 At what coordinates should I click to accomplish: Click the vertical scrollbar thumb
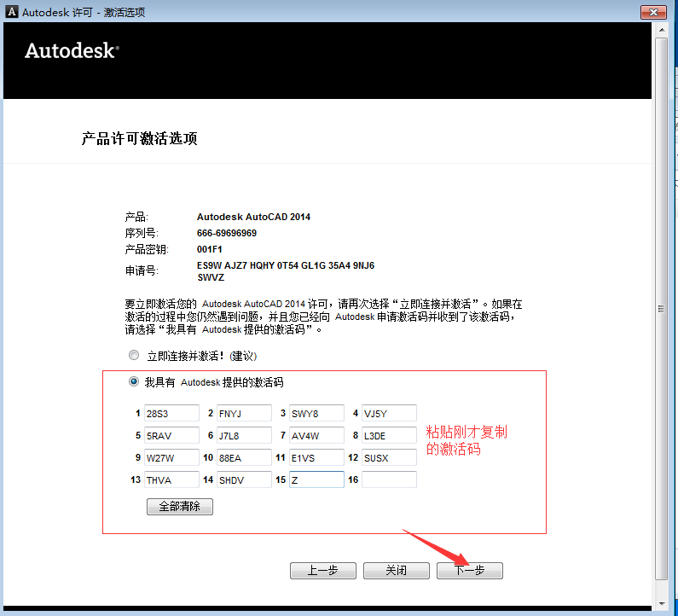point(661,307)
